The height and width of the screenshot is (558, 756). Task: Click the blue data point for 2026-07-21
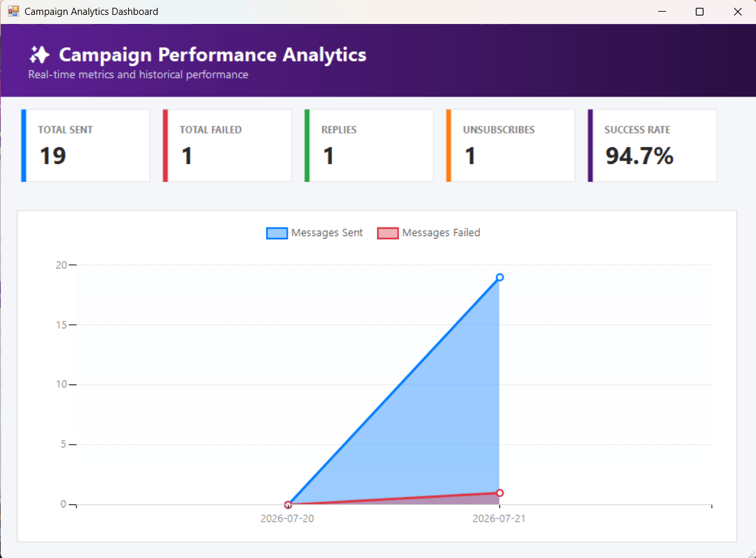tap(499, 277)
